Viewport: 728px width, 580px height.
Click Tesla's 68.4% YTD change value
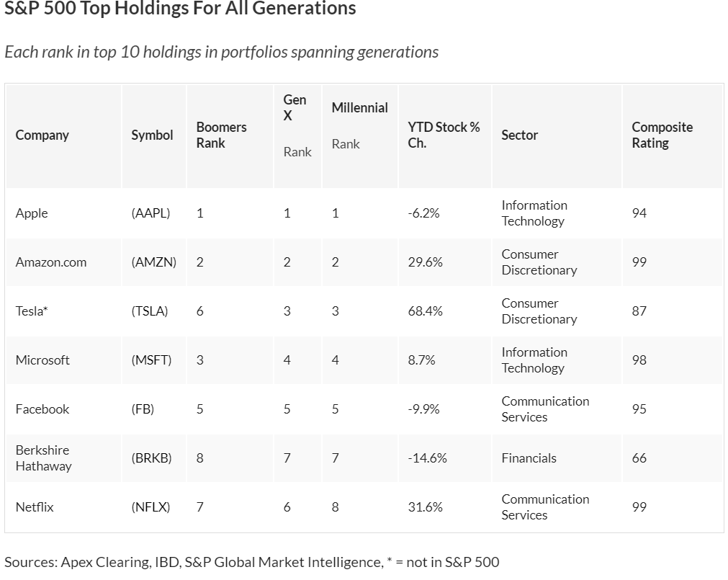point(425,311)
